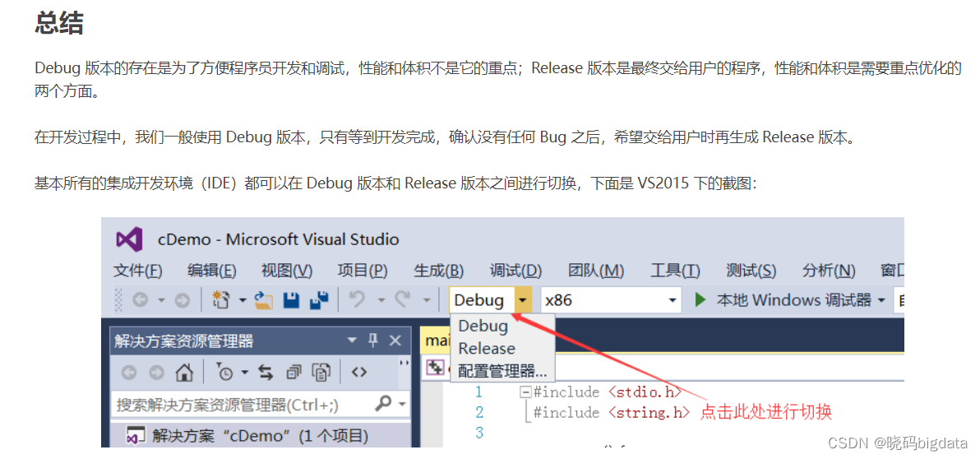Click Sync with Active Document icon

pyautogui.click(x=266, y=373)
